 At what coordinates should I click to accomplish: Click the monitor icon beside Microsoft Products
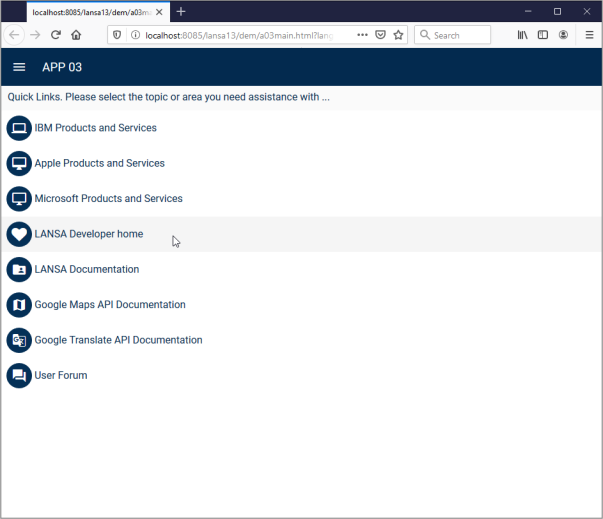pos(19,199)
